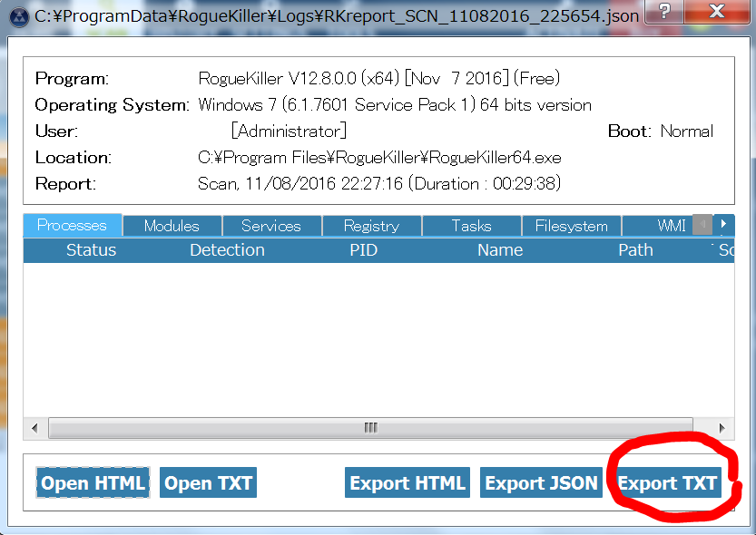The height and width of the screenshot is (535, 756).
Task: Click the RogueKiller64.exe location path
Action: [379, 158]
